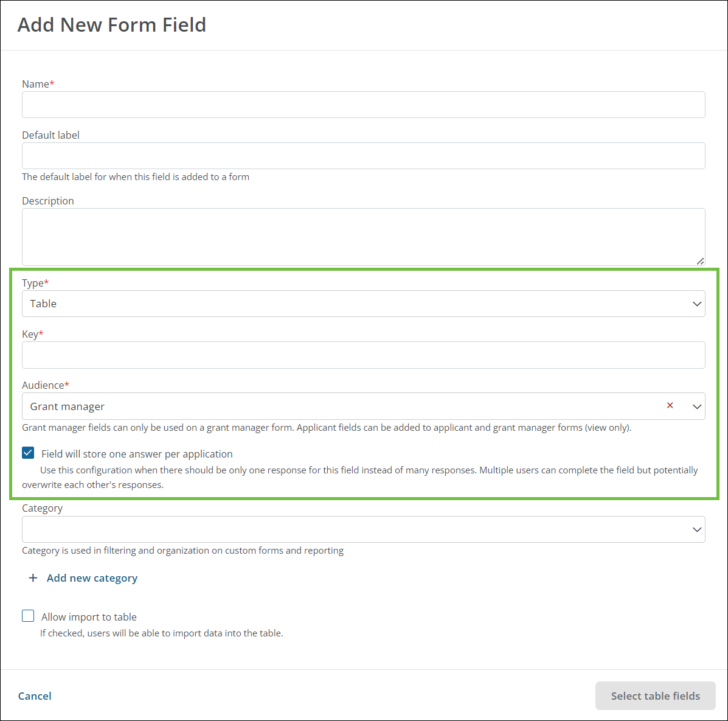
Task: Click inside the required Name field
Action: 365,105
